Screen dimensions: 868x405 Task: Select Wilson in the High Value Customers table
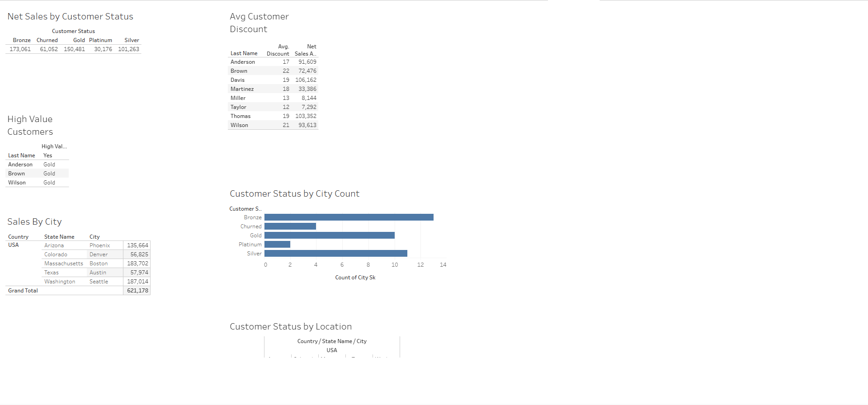click(x=17, y=183)
